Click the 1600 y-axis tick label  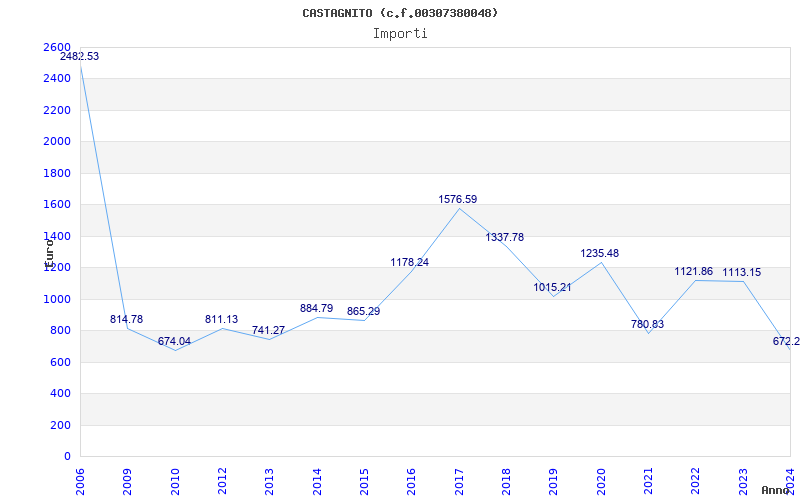tap(57, 205)
